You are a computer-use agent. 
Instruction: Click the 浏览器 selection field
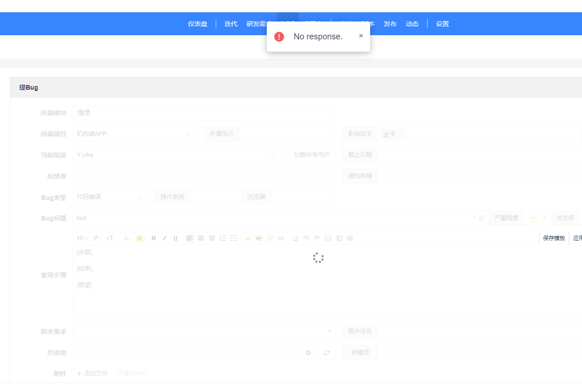pos(303,197)
